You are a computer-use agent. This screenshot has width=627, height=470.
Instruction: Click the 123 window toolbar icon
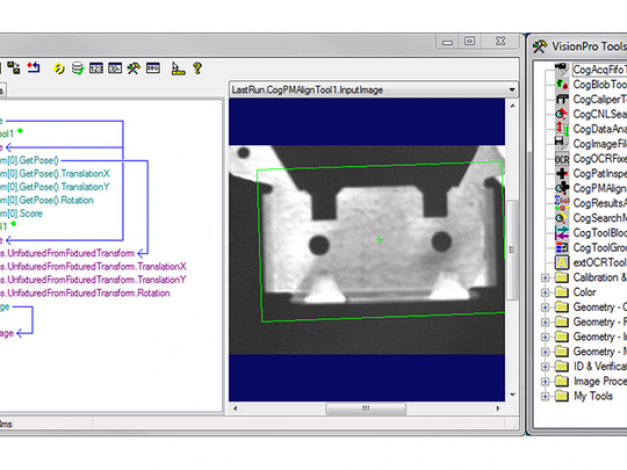(96, 68)
